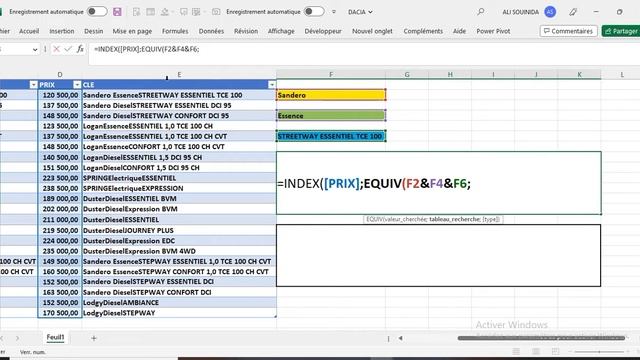Cancel formula entry with the X icon
Screen dimensions: 640x360
(56, 49)
